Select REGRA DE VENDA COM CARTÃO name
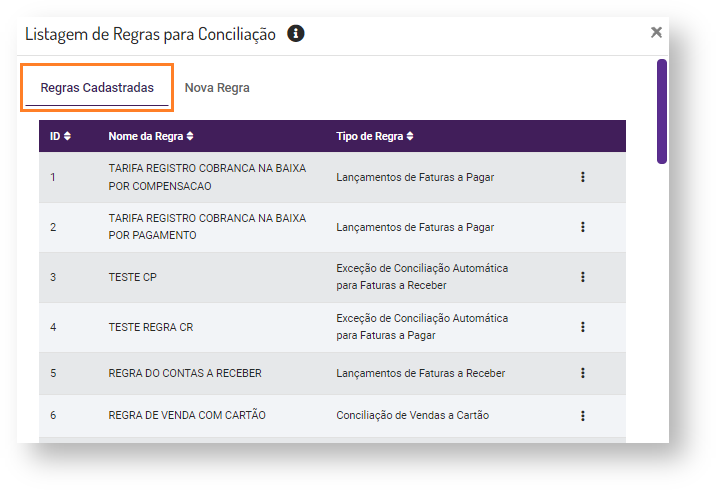The width and height of the screenshot is (717, 491). pos(187,416)
